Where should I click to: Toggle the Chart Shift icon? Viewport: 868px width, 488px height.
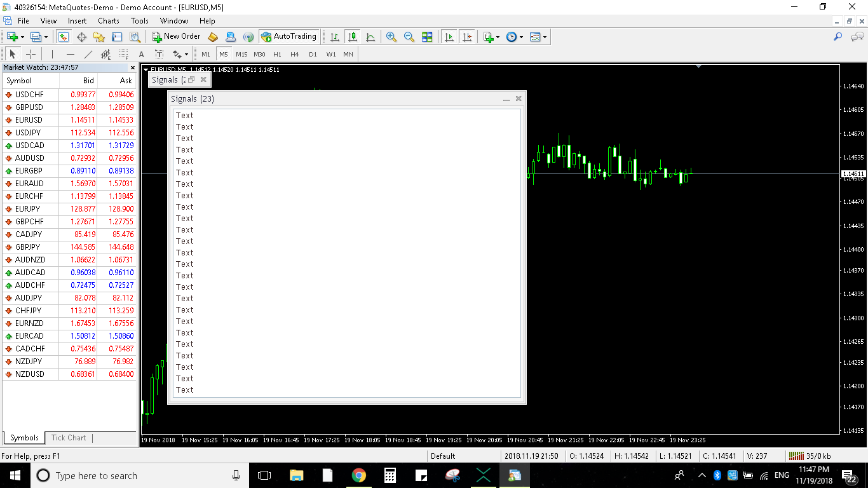pos(467,37)
